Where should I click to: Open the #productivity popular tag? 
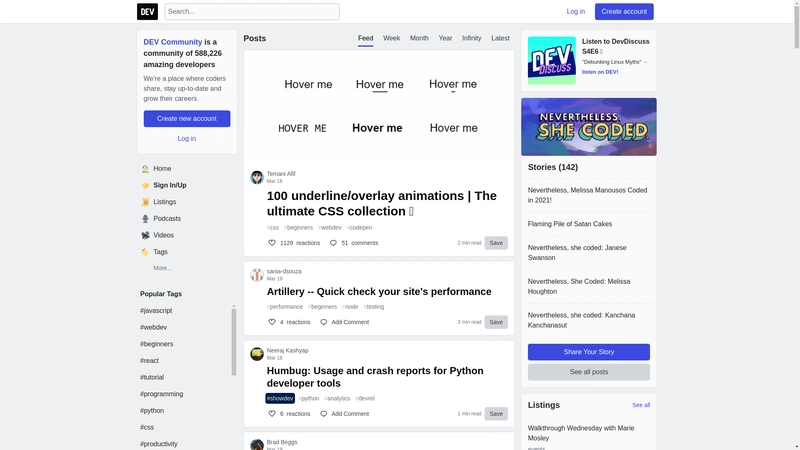tap(159, 444)
